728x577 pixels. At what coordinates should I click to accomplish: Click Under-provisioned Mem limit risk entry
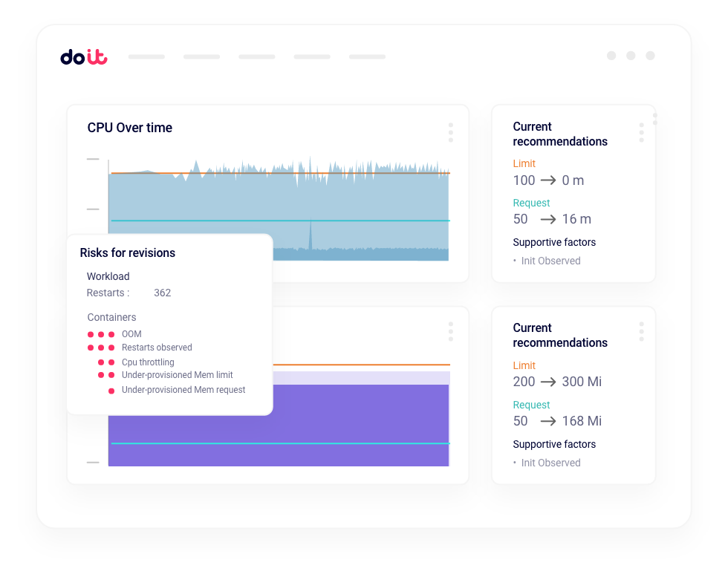pyautogui.click(x=177, y=375)
